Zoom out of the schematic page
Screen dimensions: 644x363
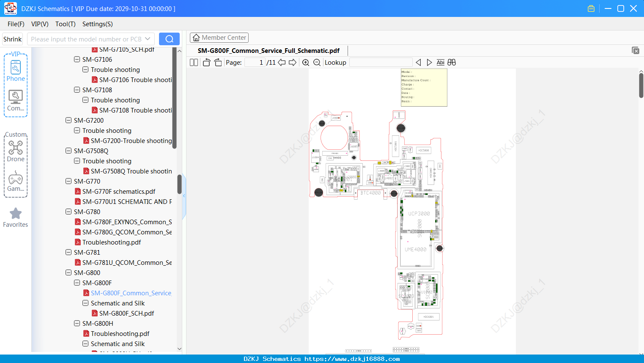pos(317,63)
